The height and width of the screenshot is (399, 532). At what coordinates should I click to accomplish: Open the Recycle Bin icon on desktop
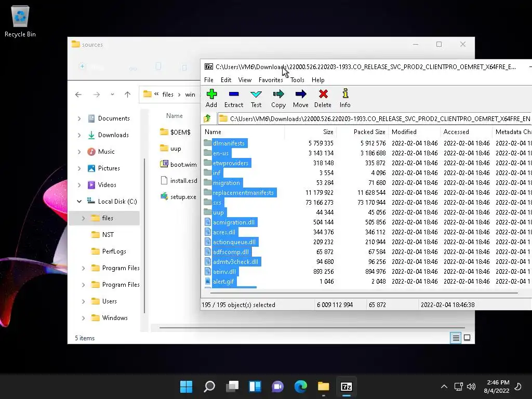click(x=20, y=21)
